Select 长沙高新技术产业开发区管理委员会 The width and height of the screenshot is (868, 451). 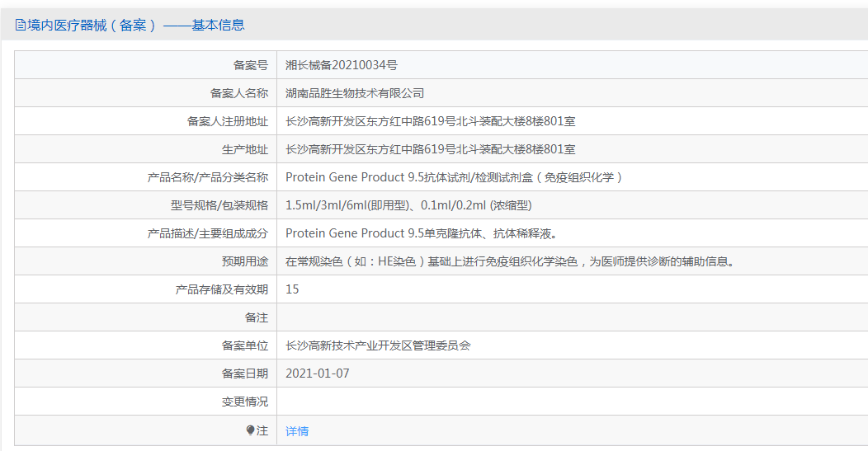[x=378, y=345]
